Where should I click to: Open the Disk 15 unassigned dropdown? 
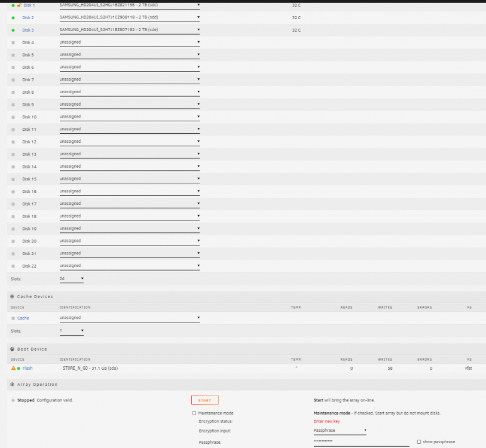[x=130, y=179]
